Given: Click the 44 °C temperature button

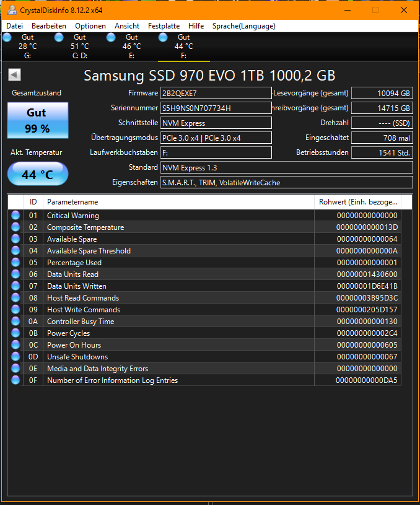Looking at the screenshot, I should click(x=38, y=174).
